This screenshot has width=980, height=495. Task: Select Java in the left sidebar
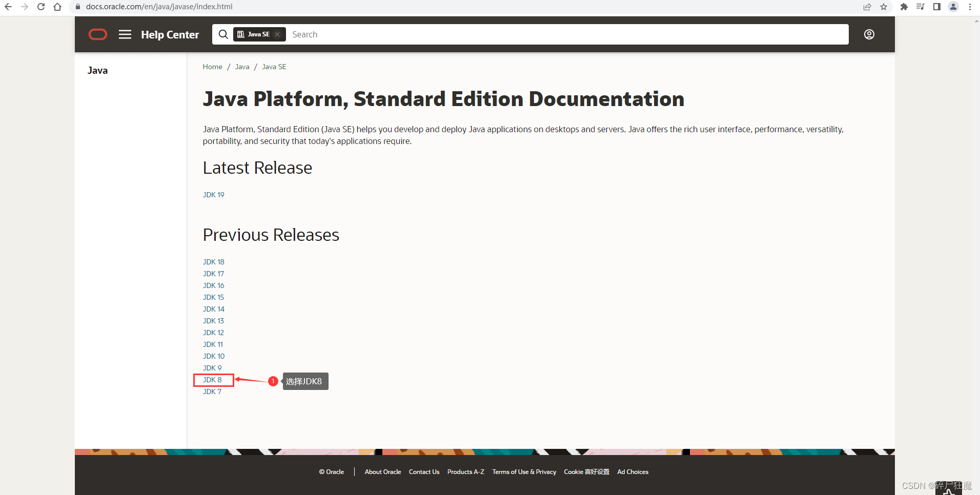tap(97, 70)
